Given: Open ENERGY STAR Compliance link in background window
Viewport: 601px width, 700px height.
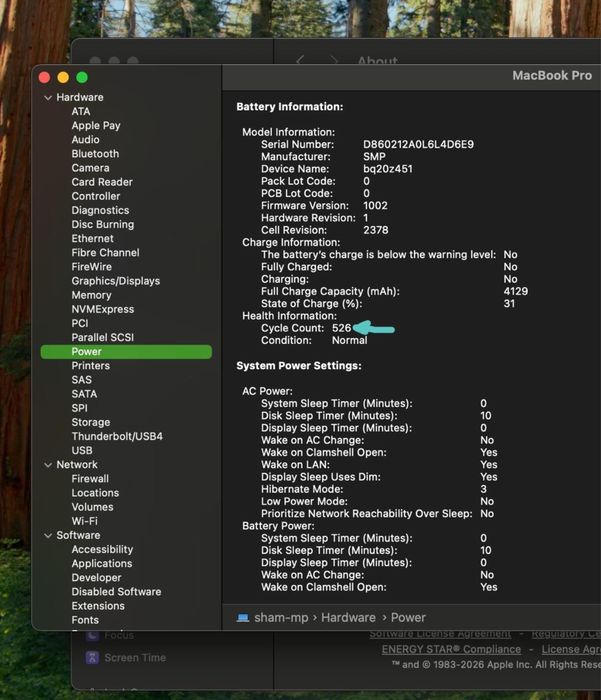Looking at the screenshot, I should 451,650.
